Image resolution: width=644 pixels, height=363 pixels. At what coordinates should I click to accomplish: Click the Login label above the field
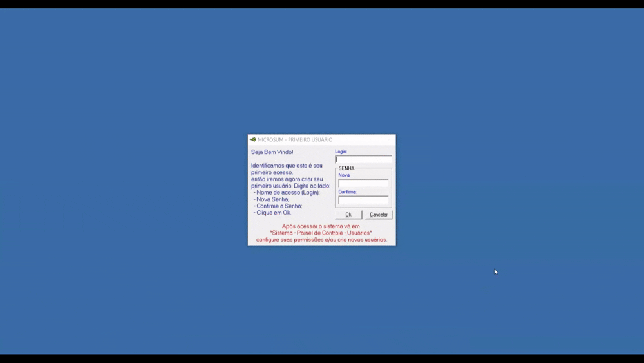[341, 152]
